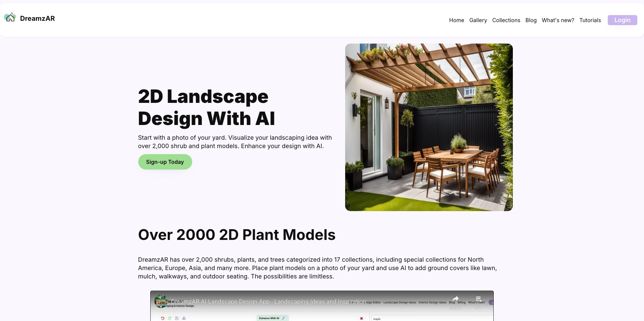The width and height of the screenshot is (644, 321).
Task: Open the video playlist icon
Action: point(478,299)
